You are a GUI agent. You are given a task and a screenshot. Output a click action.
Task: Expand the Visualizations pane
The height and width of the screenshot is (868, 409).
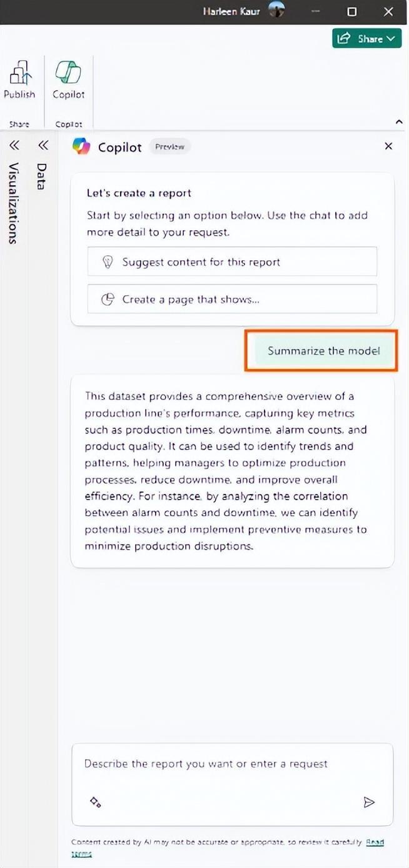coord(14,146)
